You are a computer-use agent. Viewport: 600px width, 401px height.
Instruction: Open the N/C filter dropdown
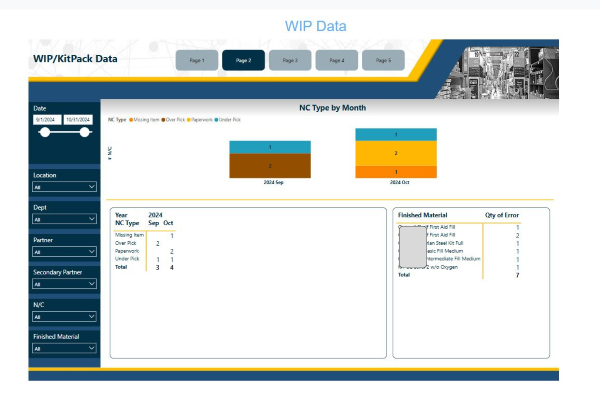64,316
